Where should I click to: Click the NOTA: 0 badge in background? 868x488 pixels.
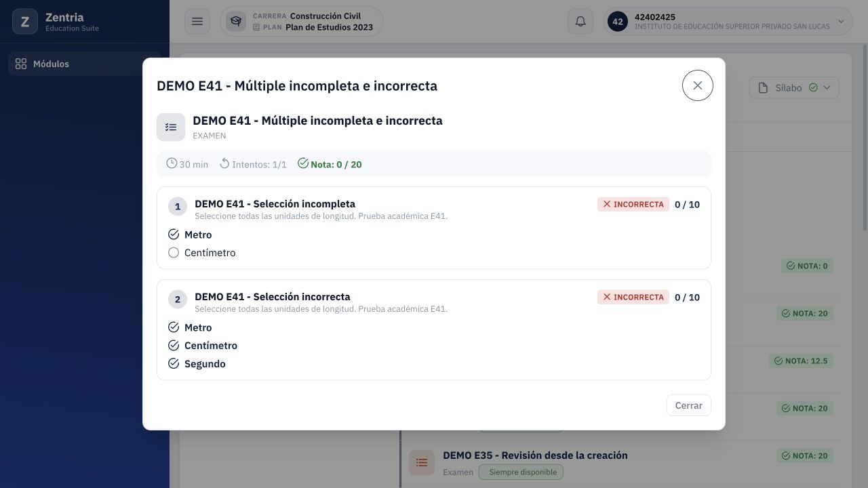click(x=807, y=266)
